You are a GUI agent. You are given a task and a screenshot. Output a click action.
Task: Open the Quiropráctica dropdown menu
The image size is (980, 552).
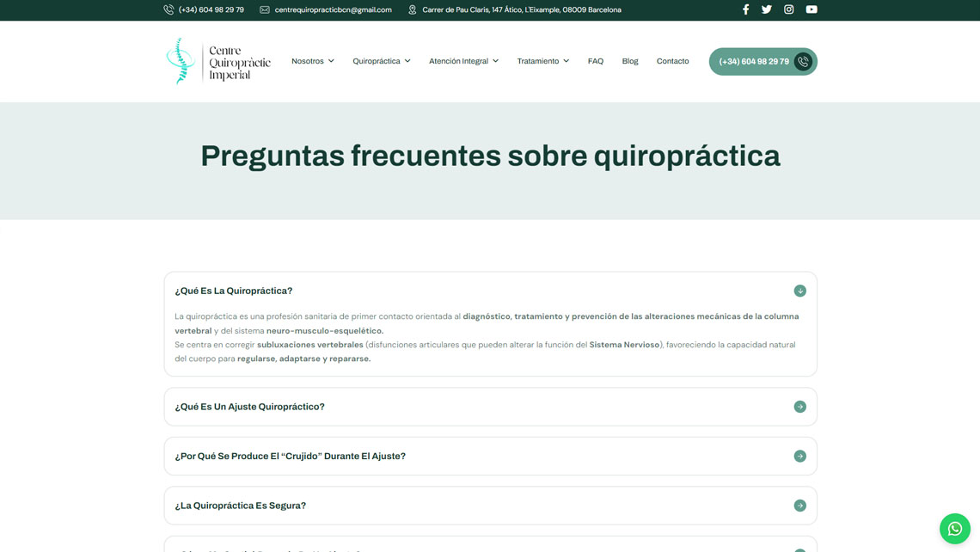(382, 61)
